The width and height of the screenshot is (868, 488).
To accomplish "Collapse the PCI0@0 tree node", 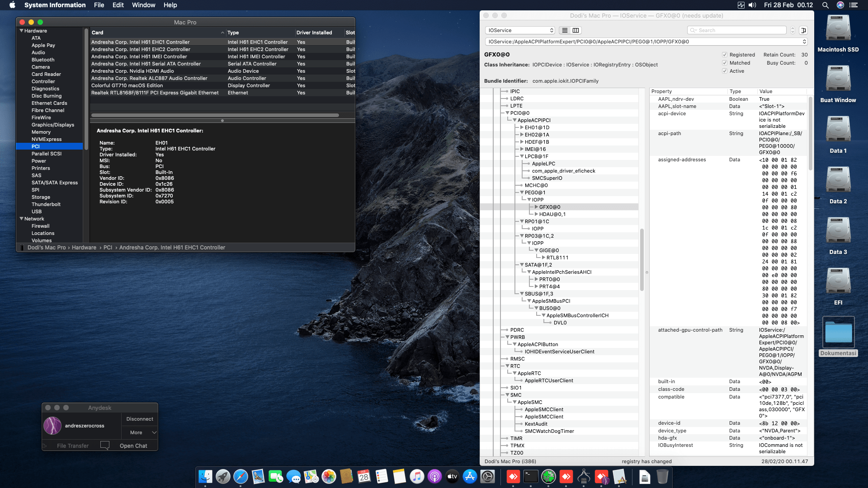I will (x=507, y=113).
